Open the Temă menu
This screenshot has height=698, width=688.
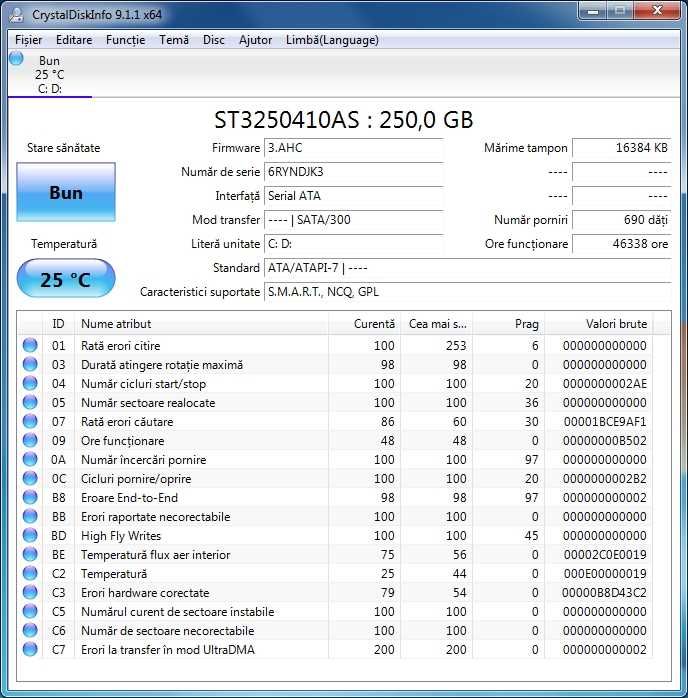pos(174,40)
